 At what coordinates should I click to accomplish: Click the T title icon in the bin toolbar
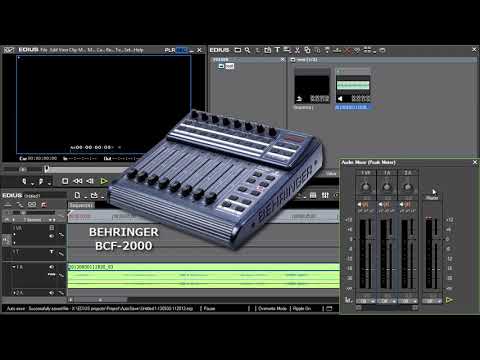277,50
